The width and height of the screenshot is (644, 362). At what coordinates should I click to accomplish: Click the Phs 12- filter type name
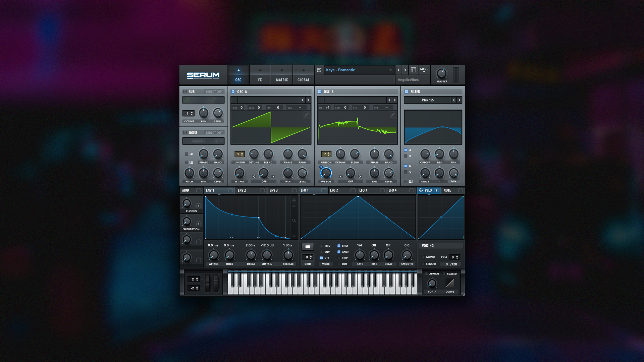428,100
